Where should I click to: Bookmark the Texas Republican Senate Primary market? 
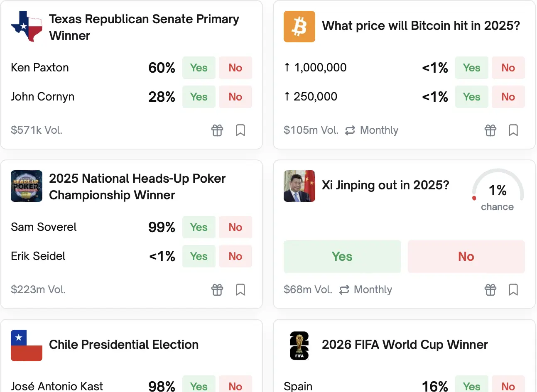pyautogui.click(x=240, y=130)
